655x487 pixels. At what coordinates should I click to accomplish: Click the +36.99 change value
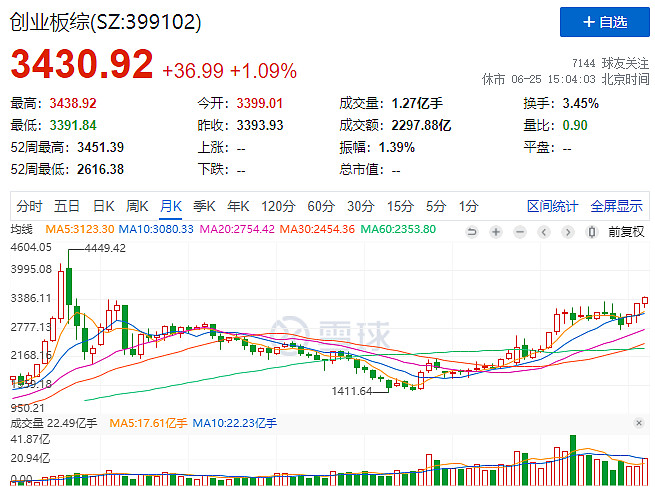[x=193, y=71]
